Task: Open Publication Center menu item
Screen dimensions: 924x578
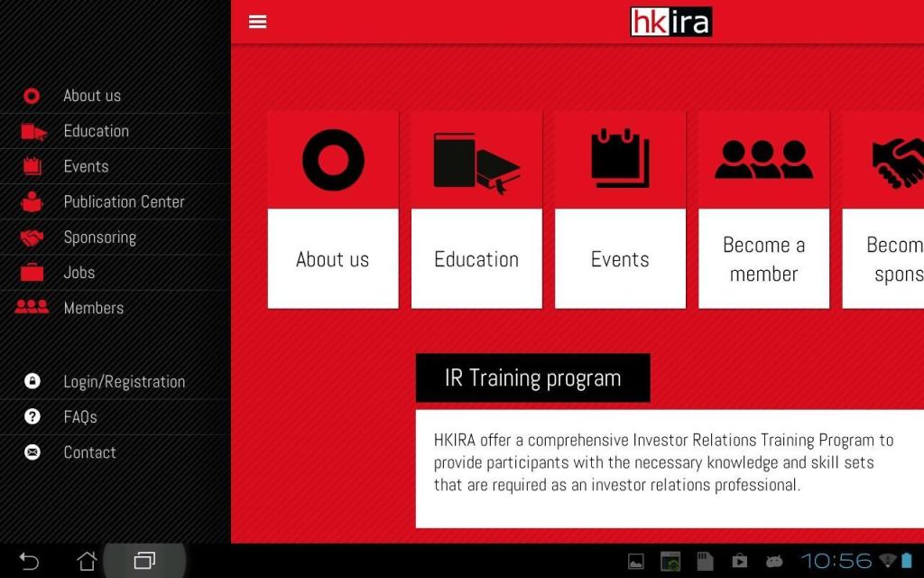Action: (124, 201)
